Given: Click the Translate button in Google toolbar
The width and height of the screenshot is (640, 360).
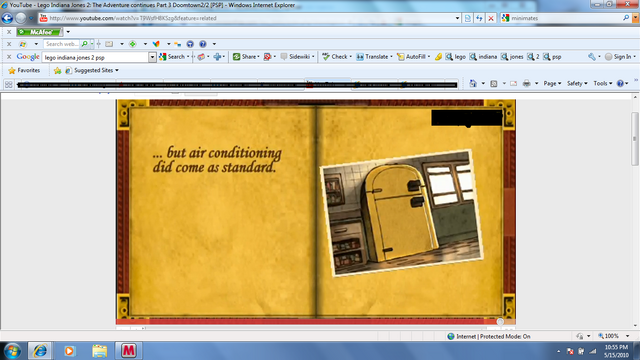Looking at the screenshot, I should tap(373, 57).
